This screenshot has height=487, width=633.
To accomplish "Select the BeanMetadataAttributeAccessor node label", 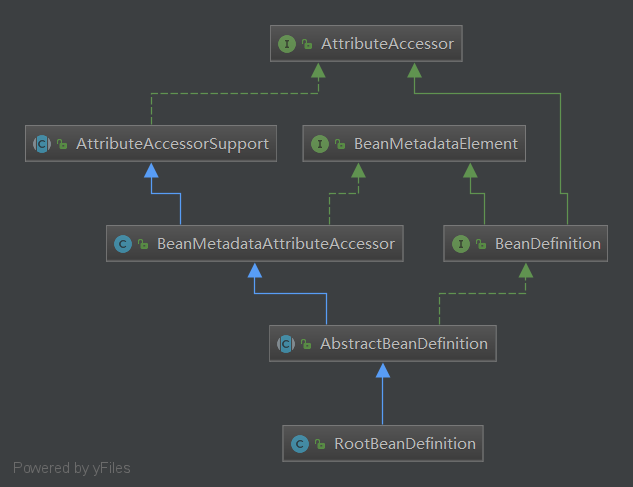I will (274, 243).
